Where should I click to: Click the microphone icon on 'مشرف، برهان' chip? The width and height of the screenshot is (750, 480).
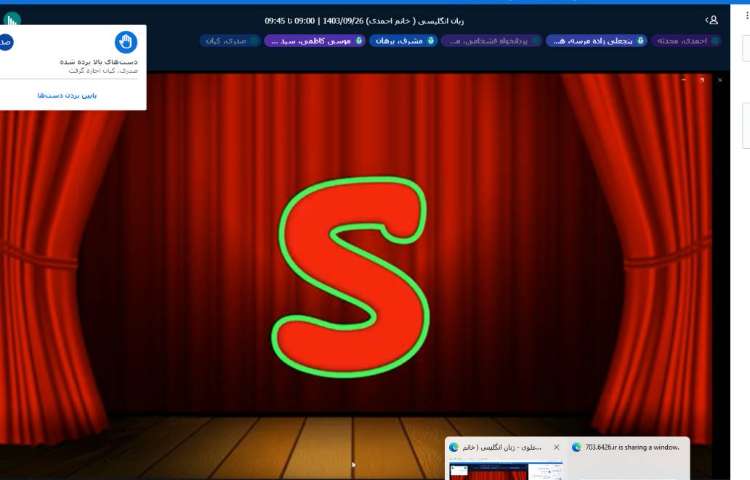(x=430, y=41)
